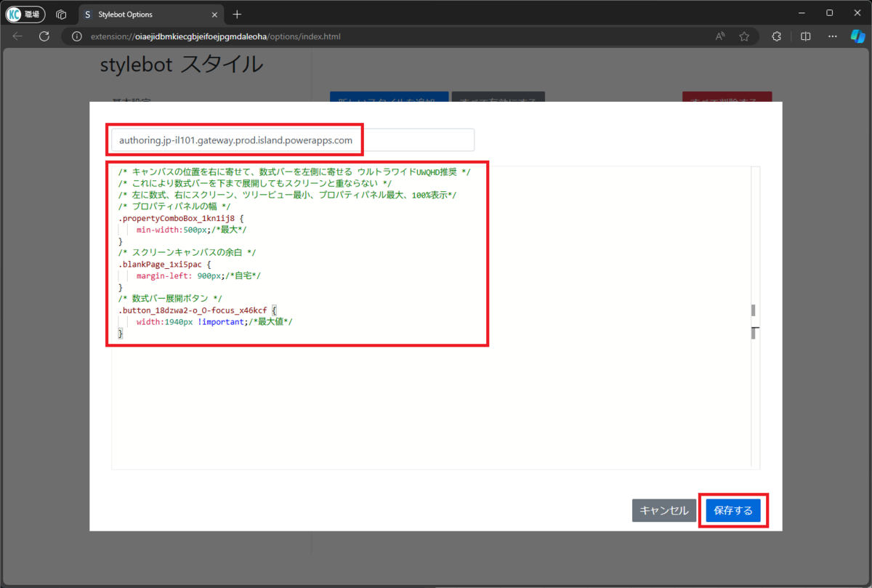Cancel editing with キャンセル button
872x588 pixels.
[664, 510]
